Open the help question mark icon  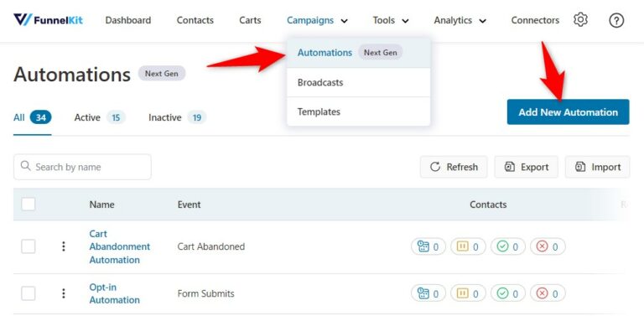pos(616,20)
